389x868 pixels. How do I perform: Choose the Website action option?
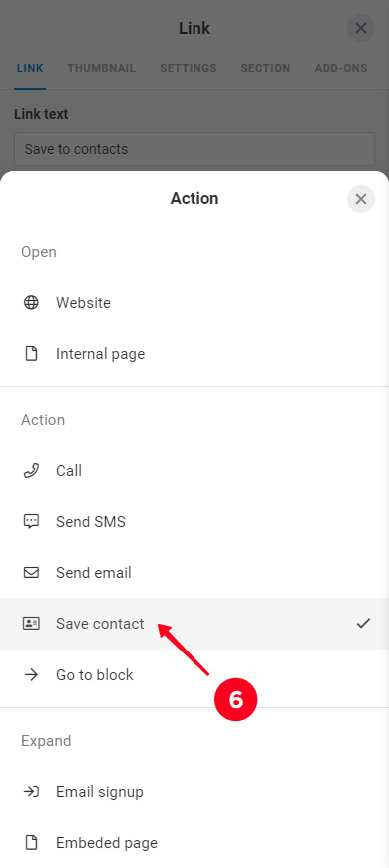pyautogui.click(x=194, y=303)
